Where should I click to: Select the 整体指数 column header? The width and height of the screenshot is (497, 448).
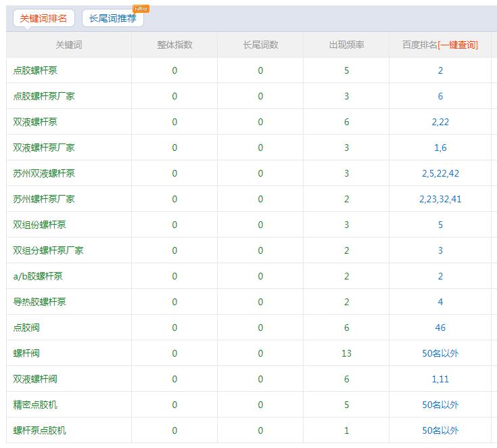(x=174, y=45)
